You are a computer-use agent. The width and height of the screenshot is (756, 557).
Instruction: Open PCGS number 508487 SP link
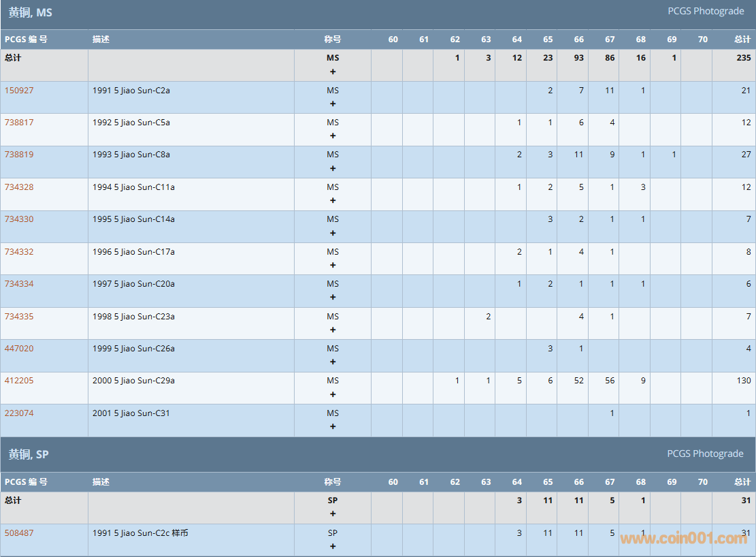19,533
